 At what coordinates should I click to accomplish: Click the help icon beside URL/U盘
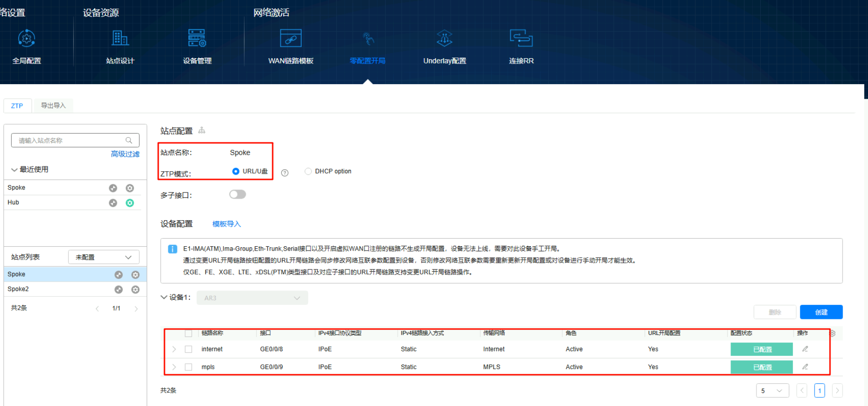[x=285, y=173]
